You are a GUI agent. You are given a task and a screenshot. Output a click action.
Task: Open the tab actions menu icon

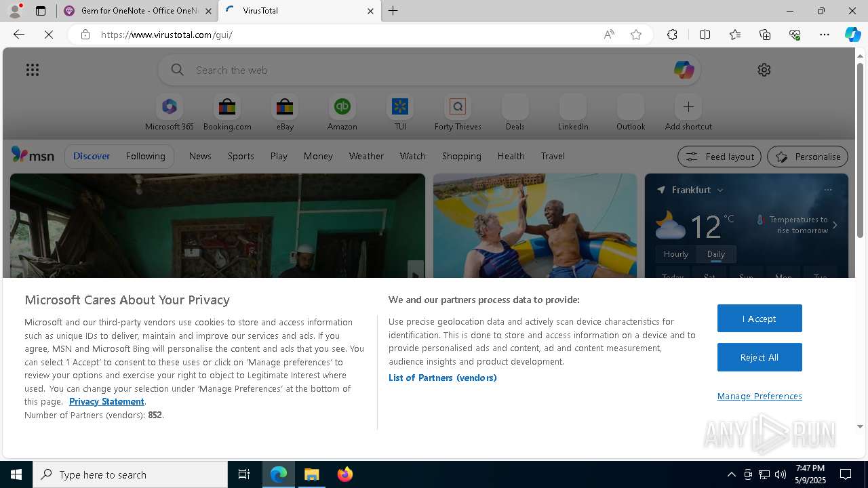[41, 11]
